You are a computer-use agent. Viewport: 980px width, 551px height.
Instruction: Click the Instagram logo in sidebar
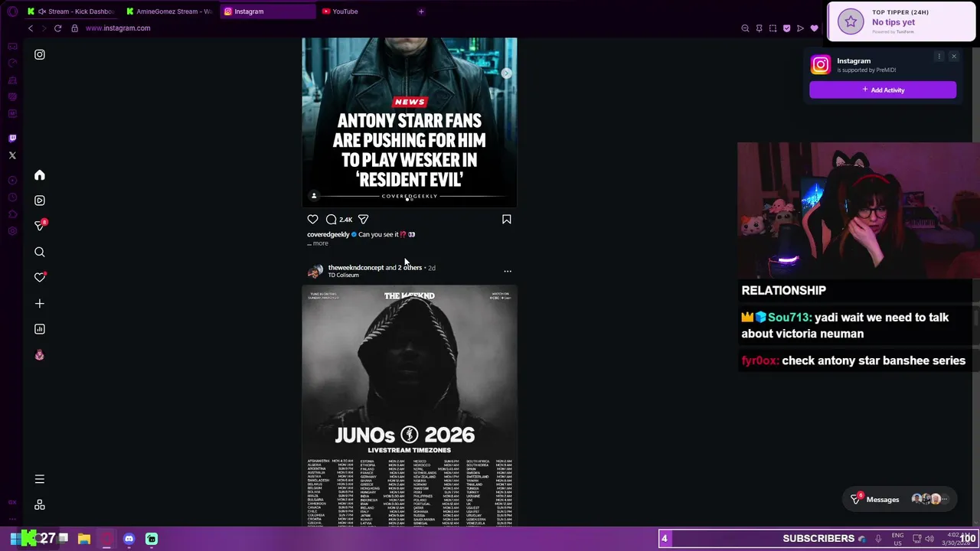[40, 54]
